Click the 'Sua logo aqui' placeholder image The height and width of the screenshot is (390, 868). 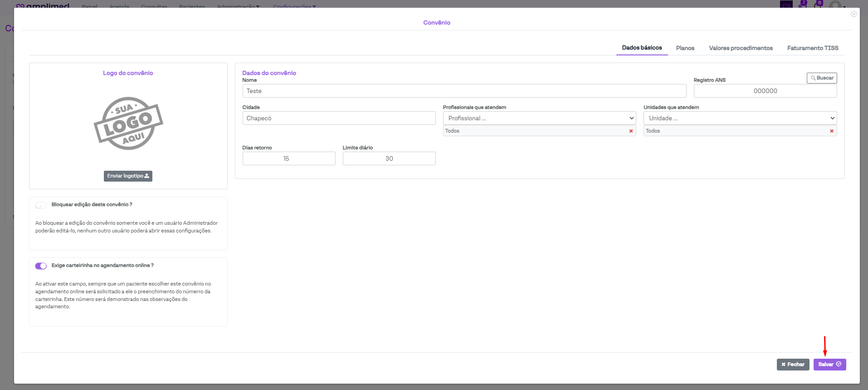tap(128, 123)
